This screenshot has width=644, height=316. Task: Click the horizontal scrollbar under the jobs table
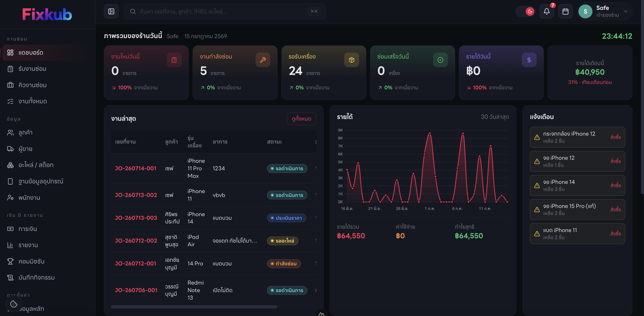coord(194,307)
